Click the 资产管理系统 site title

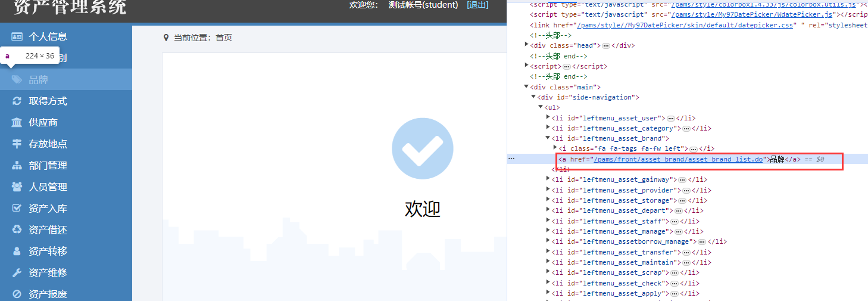tap(70, 7)
